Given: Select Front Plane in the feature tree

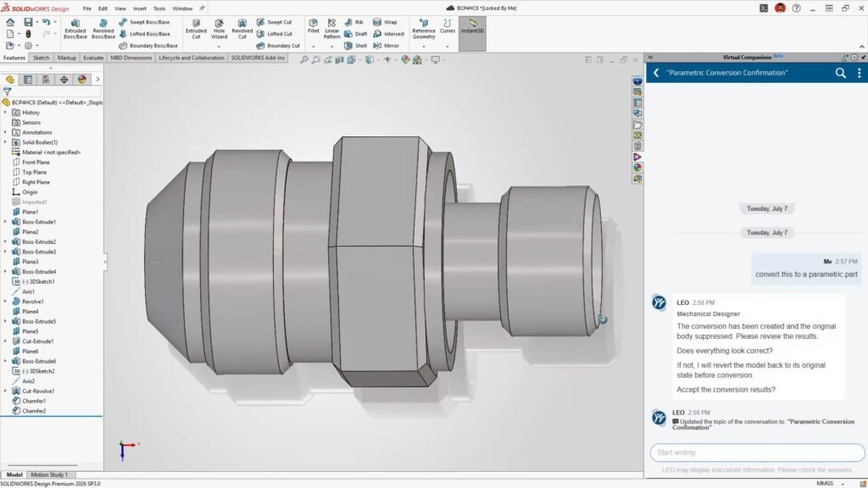Looking at the screenshot, I should pyautogui.click(x=31, y=162).
